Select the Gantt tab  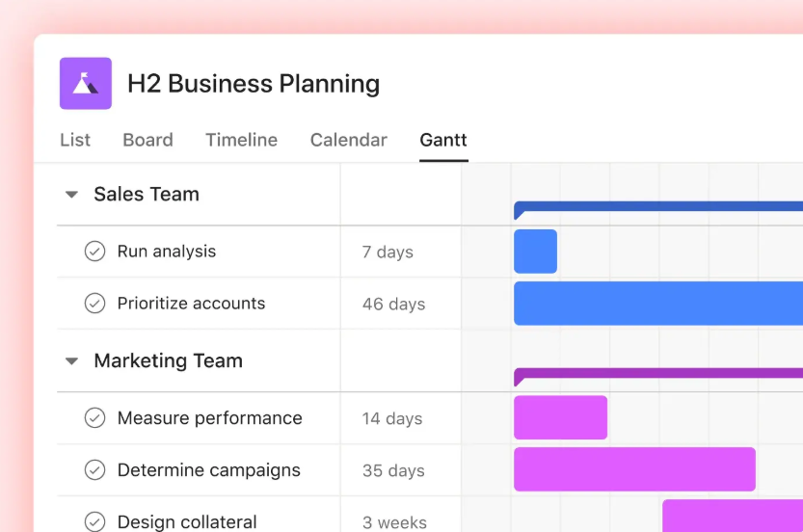(x=443, y=140)
